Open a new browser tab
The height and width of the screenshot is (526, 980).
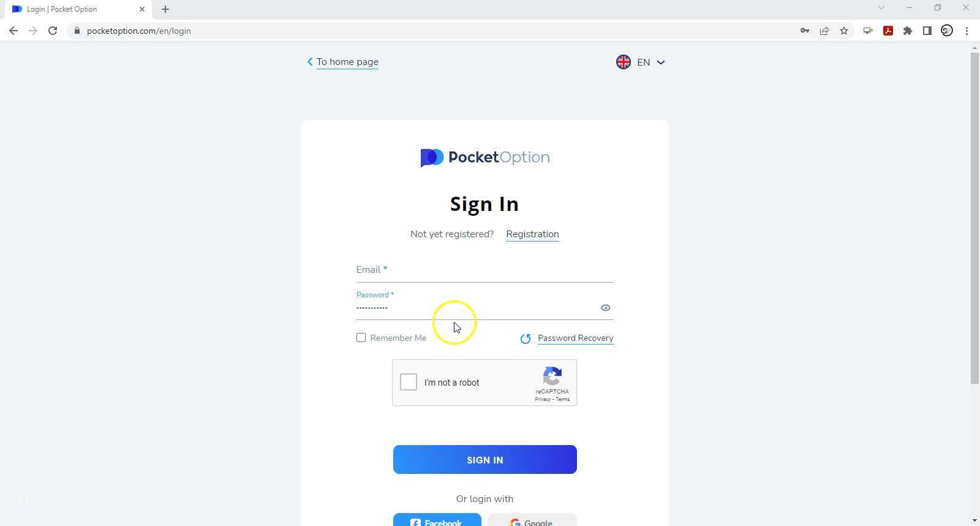point(165,9)
